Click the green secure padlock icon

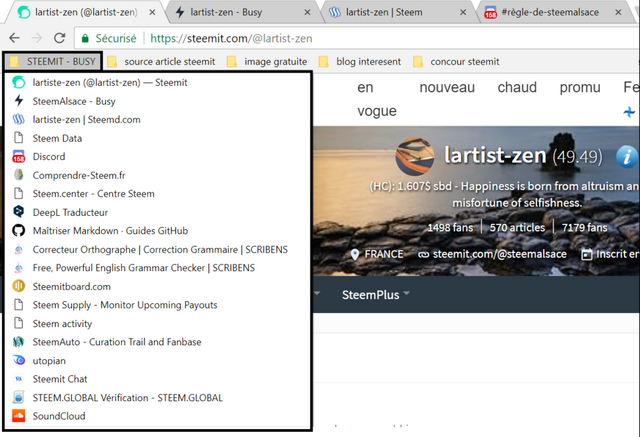(x=85, y=38)
